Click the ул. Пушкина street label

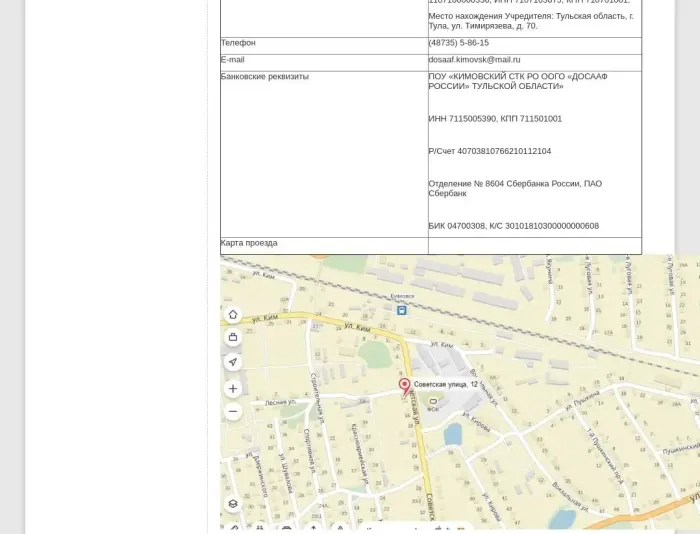click(582, 400)
